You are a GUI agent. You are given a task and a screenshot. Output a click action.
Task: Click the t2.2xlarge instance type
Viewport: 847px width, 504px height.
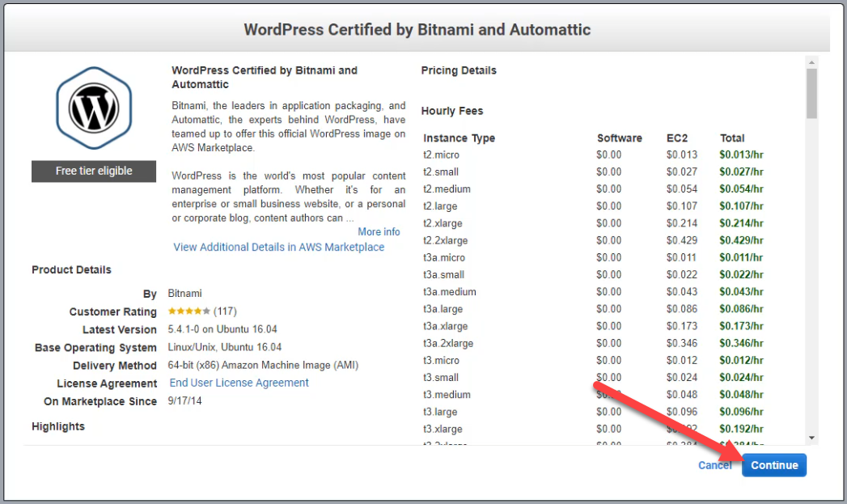(446, 240)
